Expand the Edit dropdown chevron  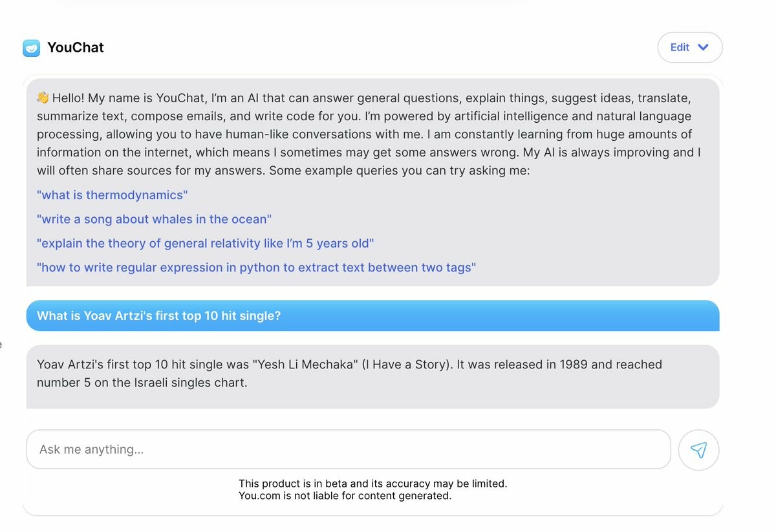(x=704, y=47)
